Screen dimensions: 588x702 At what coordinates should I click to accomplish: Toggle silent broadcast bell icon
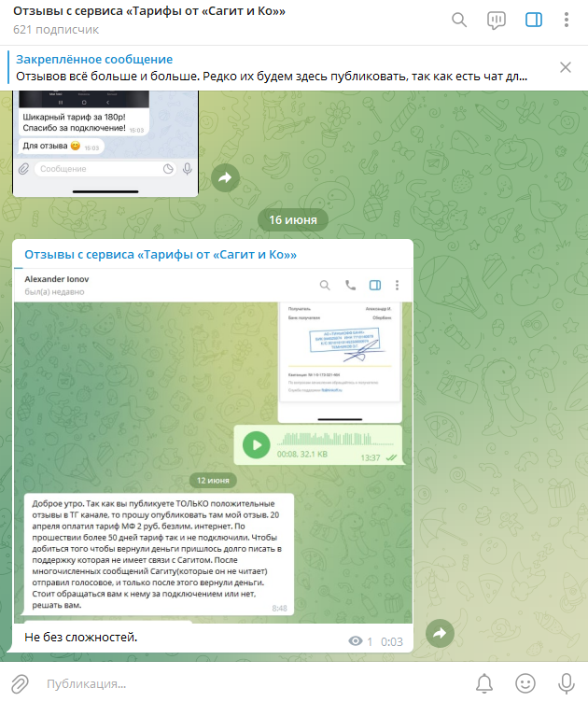click(484, 683)
